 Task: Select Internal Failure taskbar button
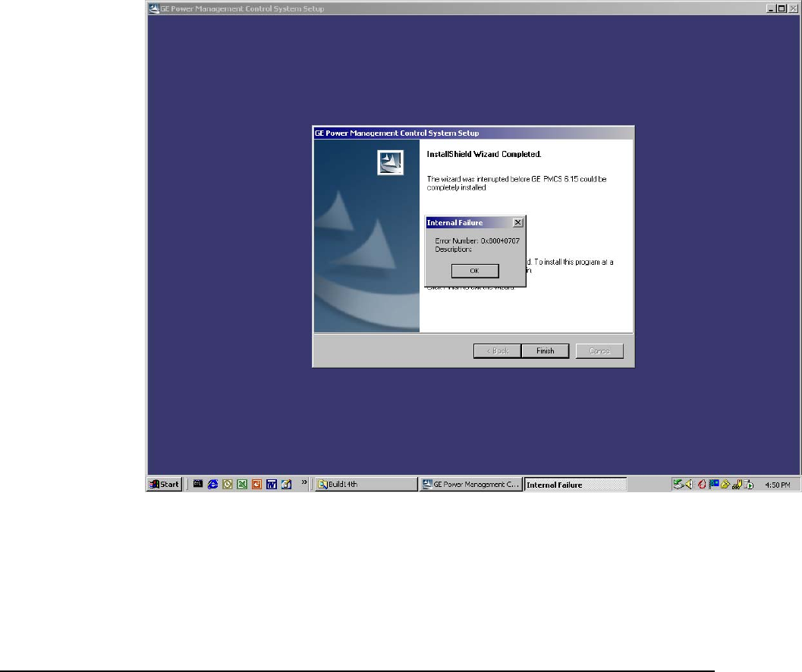(575, 485)
